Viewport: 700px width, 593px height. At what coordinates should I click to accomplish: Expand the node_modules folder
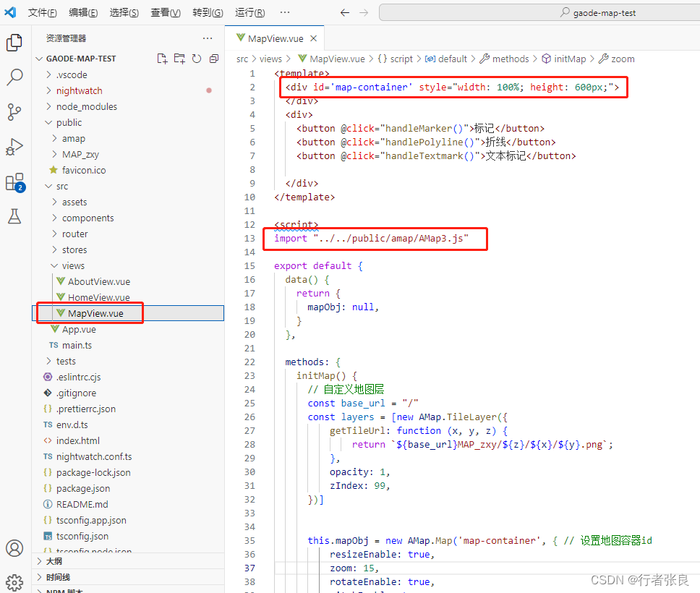click(86, 106)
